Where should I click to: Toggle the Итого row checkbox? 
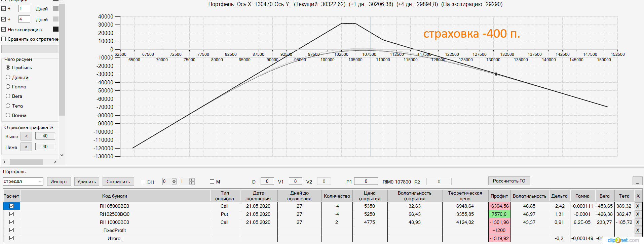coord(12,238)
